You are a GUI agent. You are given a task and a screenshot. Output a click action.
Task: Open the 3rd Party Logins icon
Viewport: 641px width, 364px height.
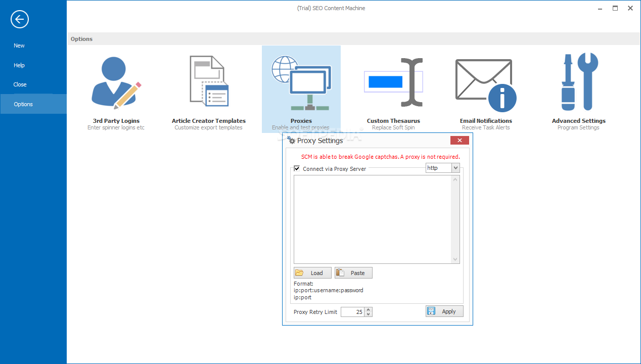[x=116, y=83]
